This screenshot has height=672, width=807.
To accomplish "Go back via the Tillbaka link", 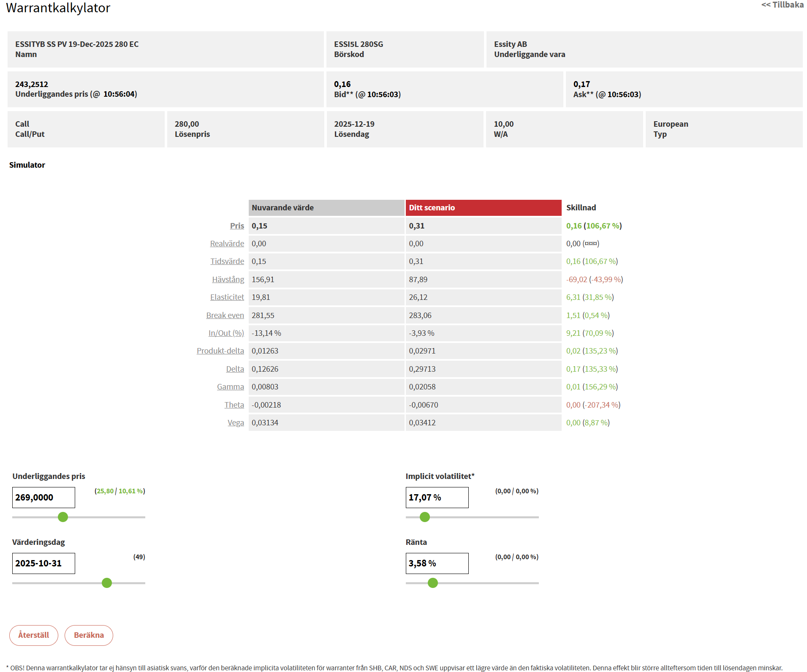I will tap(782, 5).
